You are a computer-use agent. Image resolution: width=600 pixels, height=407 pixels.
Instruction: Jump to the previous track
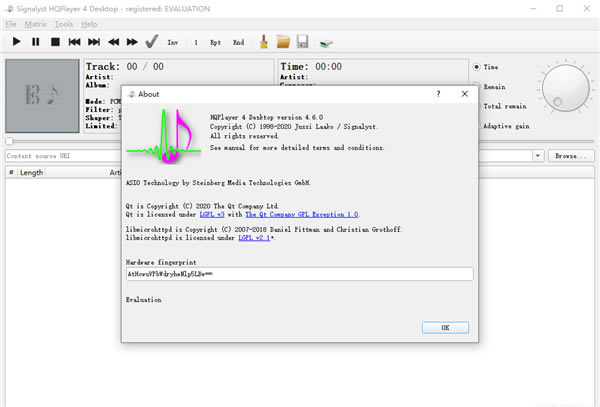click(x=75, y=42)
